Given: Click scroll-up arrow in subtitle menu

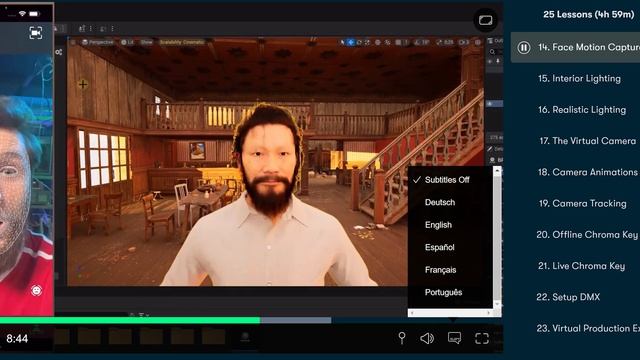Looking at the screenshot, I should pos(497,171).
